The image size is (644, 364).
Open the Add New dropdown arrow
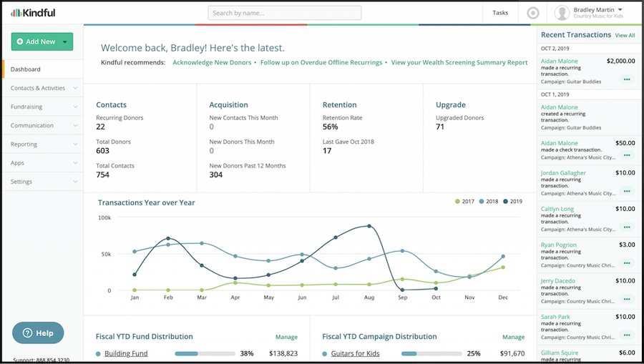65,42
